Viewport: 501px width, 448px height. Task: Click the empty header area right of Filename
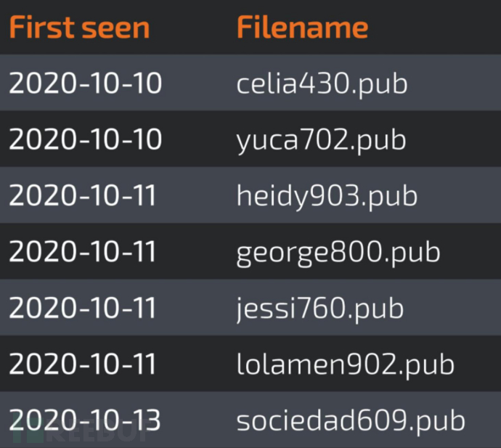[x=436, y=28]
